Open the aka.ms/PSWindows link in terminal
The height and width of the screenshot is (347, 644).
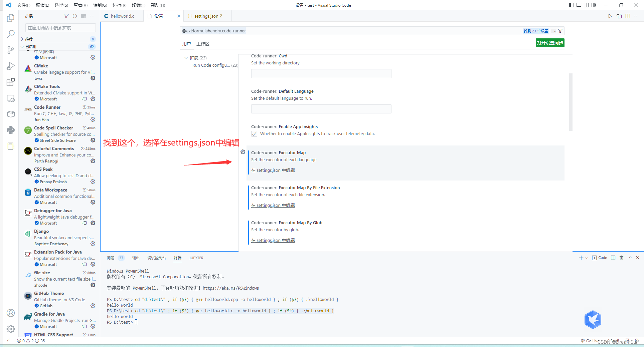click(231, 288)
